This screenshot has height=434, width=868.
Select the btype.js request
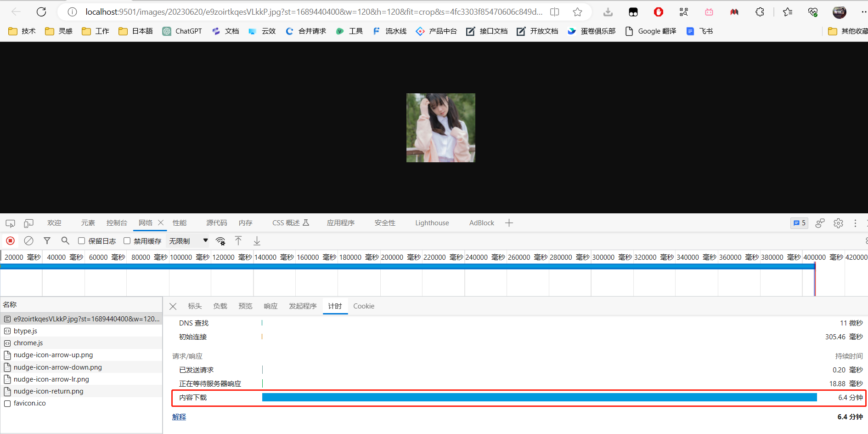tap(26, 331)
